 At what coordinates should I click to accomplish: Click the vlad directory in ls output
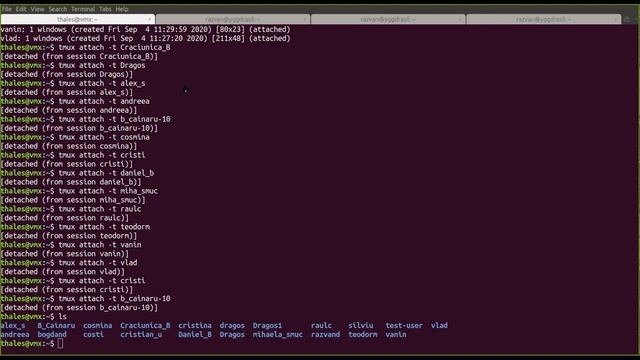click(439, 326)
